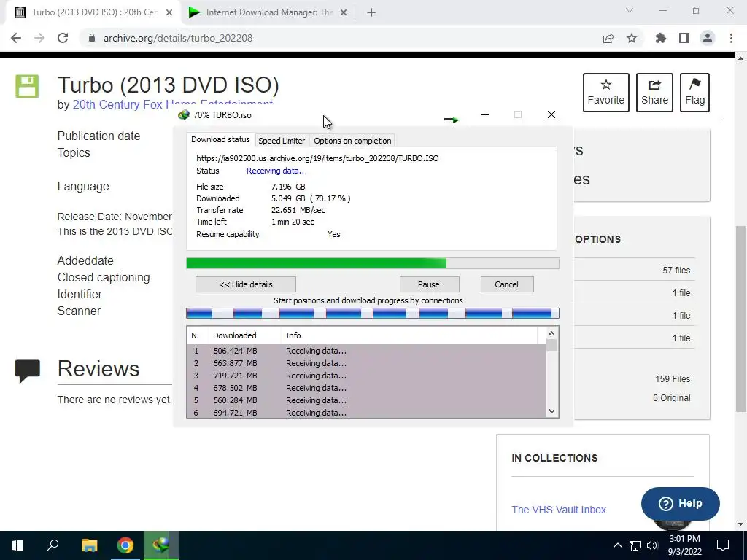
Task: Open the Windows notification center
Action: 723,545
